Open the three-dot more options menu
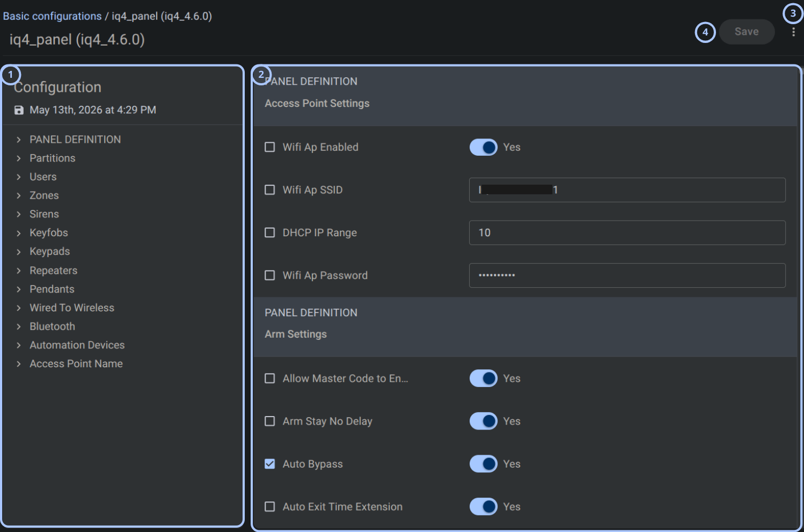Viewport: 804px width, 532px height. coord(793,32)
